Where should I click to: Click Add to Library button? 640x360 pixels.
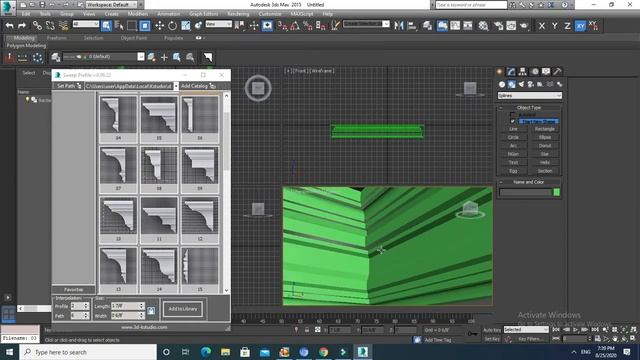pyautogui.click(x=183, y=309)
